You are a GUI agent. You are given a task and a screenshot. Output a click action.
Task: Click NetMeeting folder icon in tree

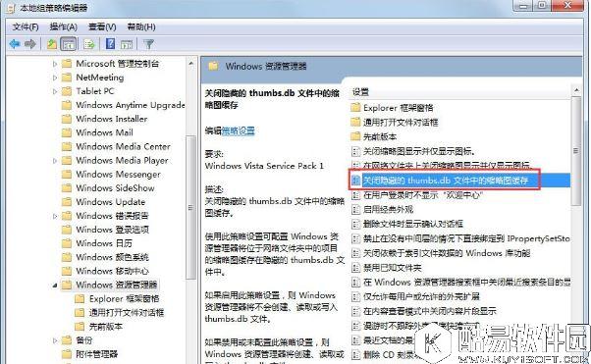[67, 78]
